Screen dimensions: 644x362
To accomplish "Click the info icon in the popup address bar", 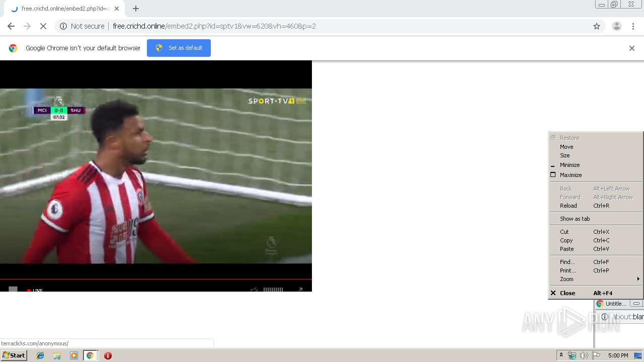I will click(605, 317).
